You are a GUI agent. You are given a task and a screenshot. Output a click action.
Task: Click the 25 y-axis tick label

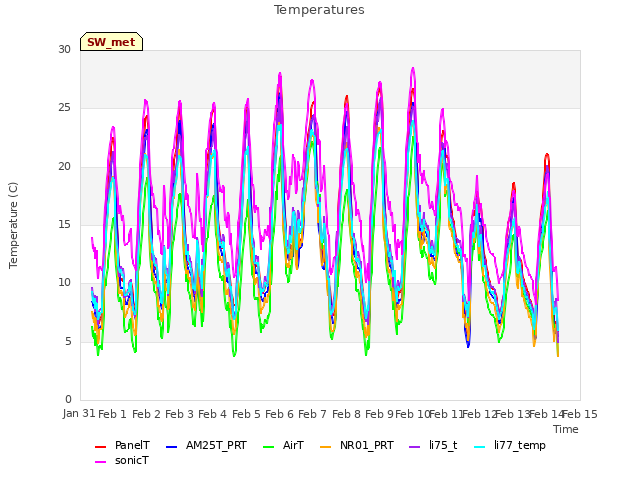(x=64, y=108)
